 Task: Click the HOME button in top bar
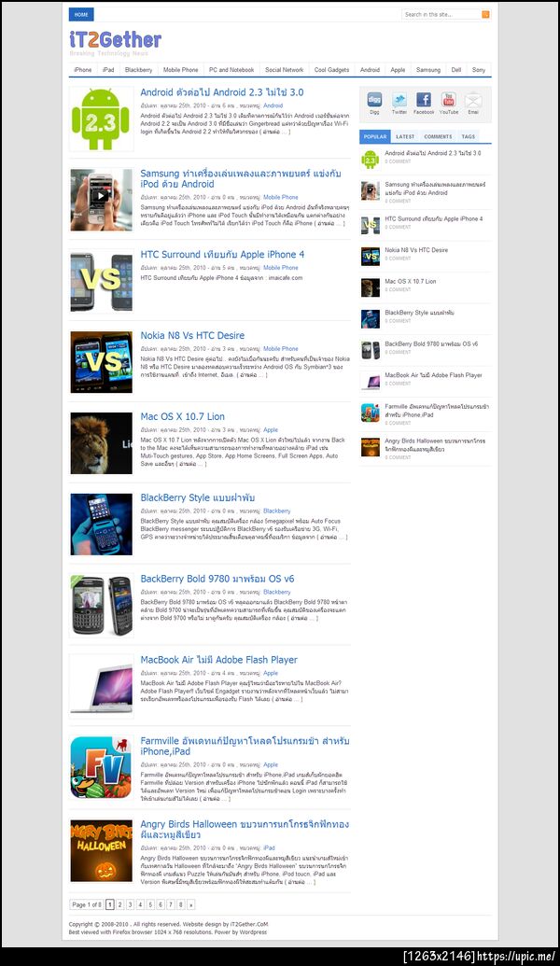pos(81,14)
